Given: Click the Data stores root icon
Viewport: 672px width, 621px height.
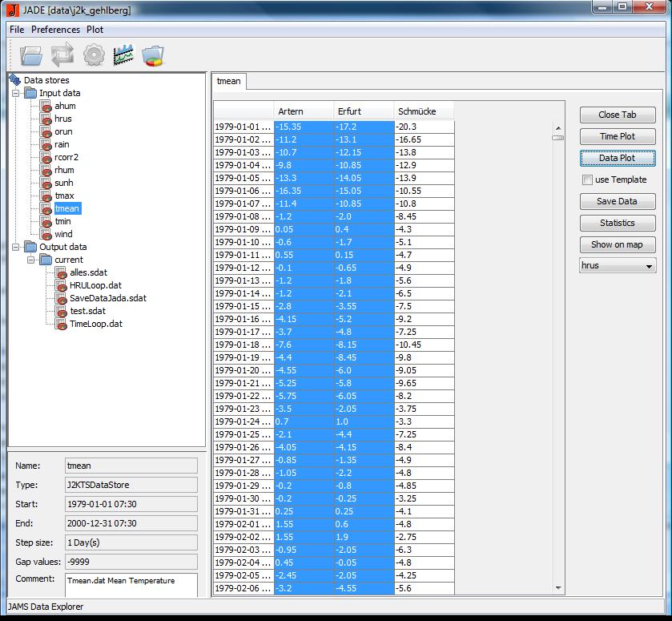Looking at the screenshot, I should click(x=14, y=80).
